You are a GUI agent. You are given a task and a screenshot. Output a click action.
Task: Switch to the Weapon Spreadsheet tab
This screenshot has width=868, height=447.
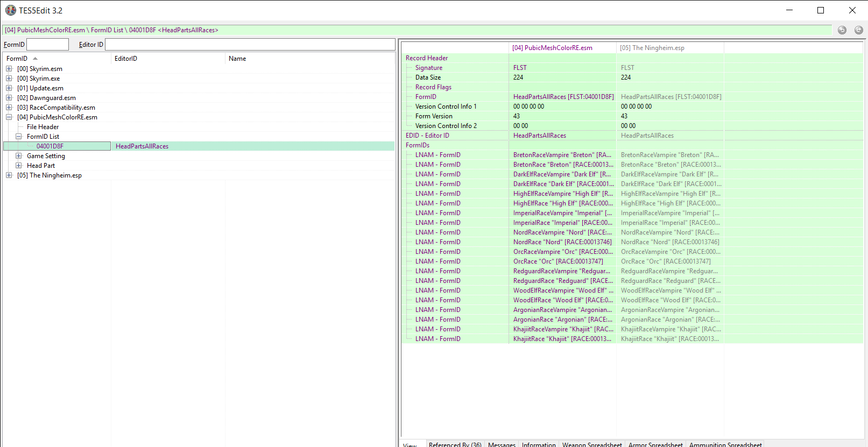click(592, 444)
